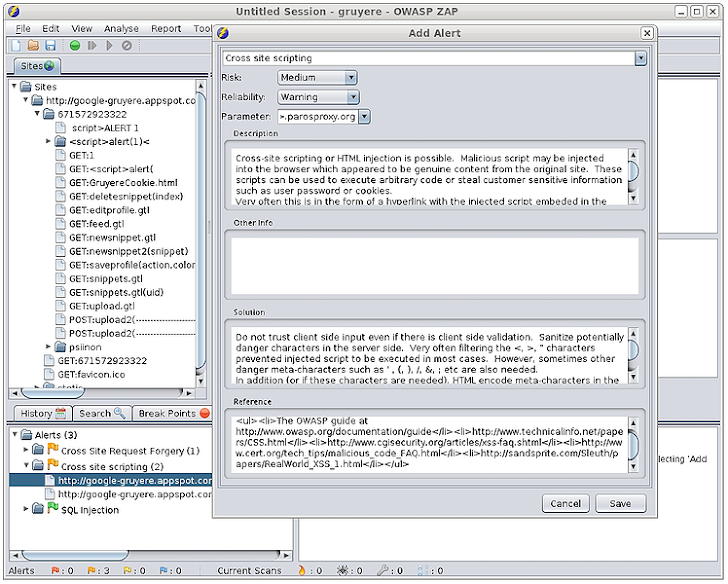The height and width of the screenshot is (584, 728).
Task: Click the port scan icon in status bar
Action: coord(422,571)
